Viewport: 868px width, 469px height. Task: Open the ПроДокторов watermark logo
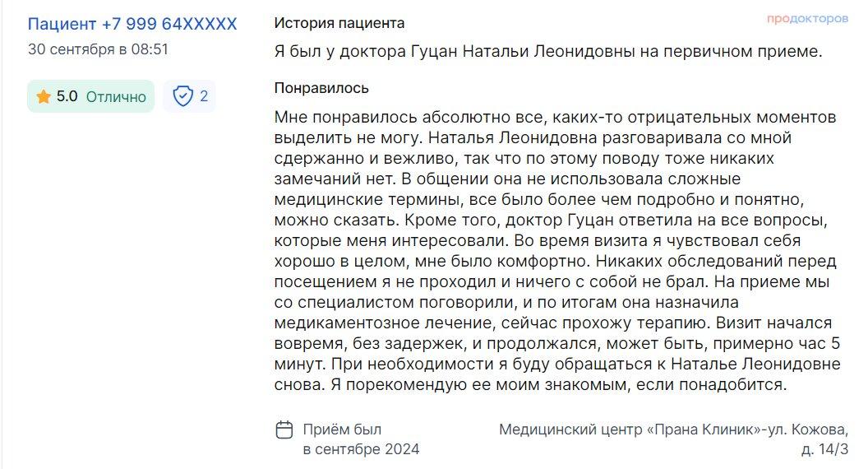point(807,19)
